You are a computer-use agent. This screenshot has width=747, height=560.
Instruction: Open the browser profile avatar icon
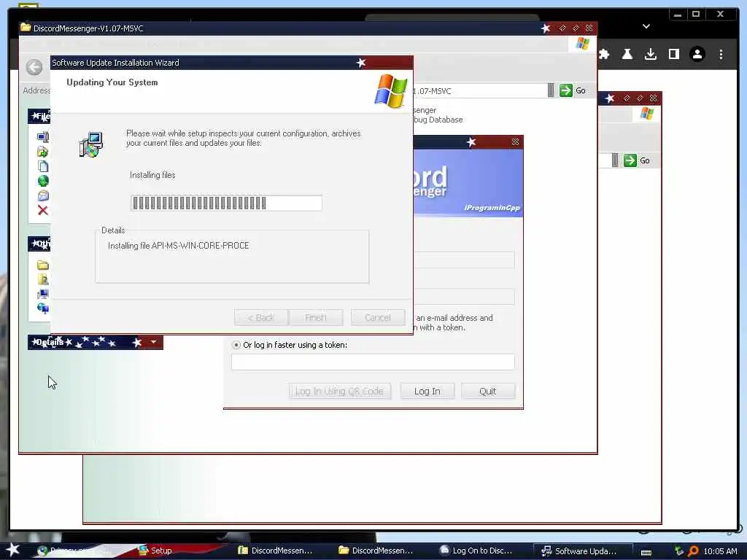click(x=697, y=54)
